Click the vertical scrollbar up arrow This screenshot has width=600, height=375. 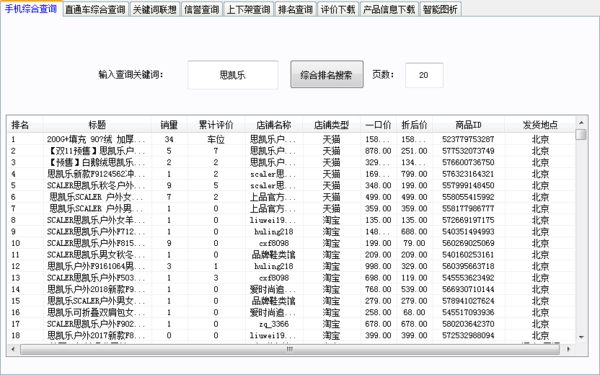(581, 123)
